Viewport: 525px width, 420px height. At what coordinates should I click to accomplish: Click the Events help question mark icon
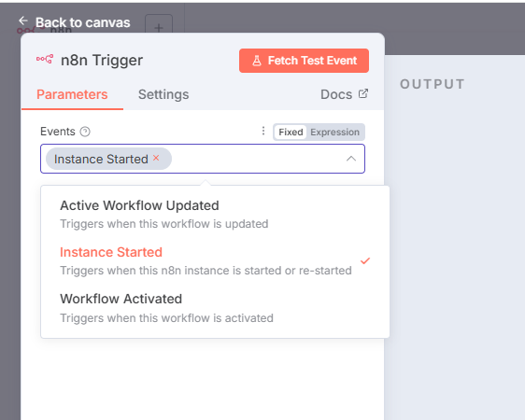tap(85, 132)
